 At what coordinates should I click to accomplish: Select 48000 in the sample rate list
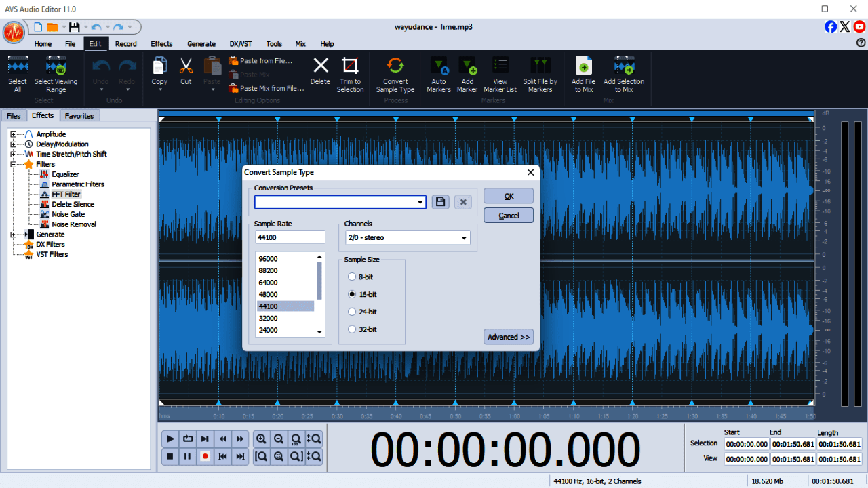pyautogui.click(x=269, y=294)
